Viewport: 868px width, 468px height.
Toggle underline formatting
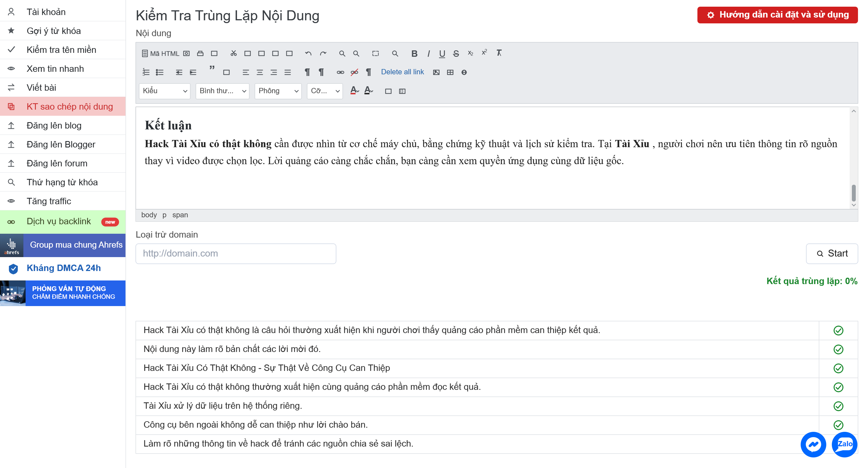point(442,54)
